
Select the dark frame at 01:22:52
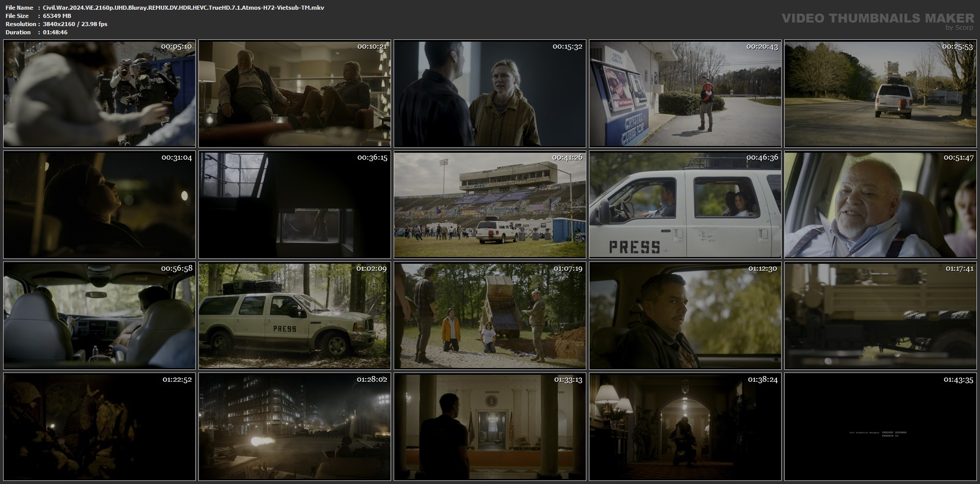pyautogui.click(x=99, y=427)
